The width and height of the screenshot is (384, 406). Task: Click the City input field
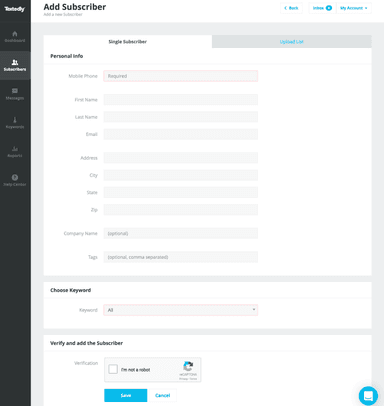click(x=181, y=175)
